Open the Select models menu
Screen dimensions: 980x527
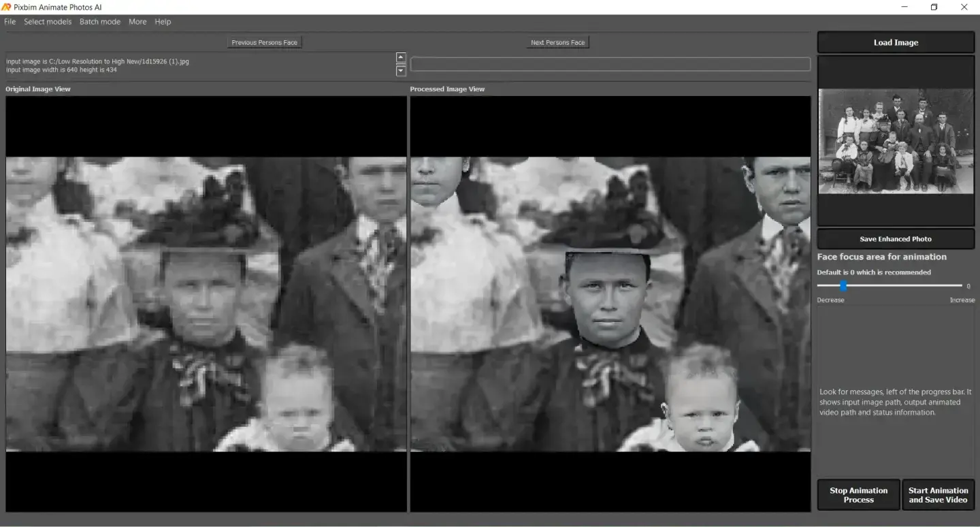pos(48,22)
